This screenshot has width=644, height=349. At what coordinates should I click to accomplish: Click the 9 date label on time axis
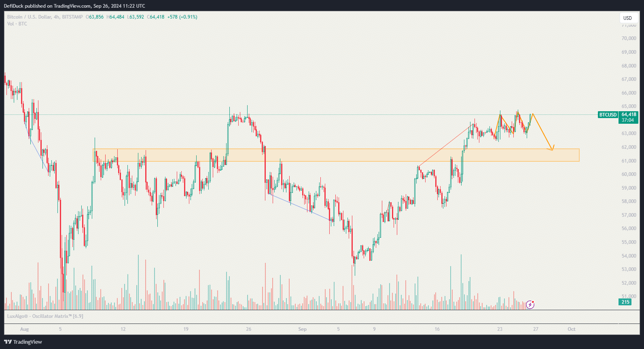click(374, 329)
